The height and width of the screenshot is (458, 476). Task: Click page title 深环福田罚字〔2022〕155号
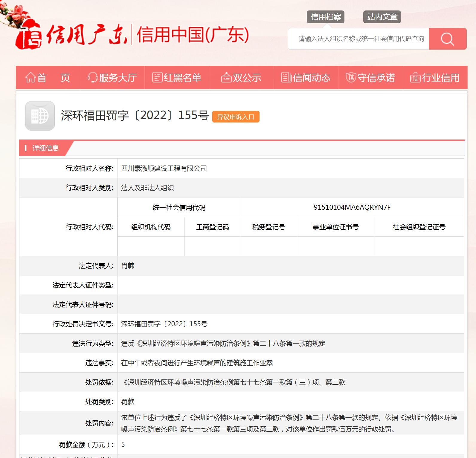click(135, 115)
